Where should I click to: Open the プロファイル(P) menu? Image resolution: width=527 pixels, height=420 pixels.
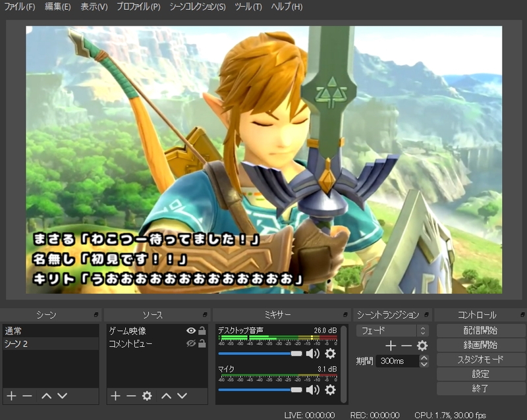tap(138, 7)
